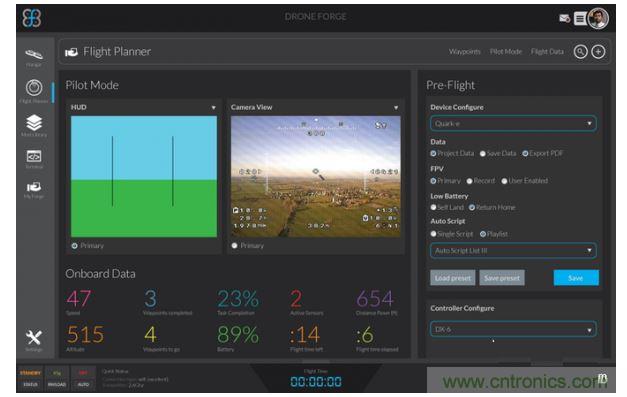Expand the HUD panel dropdown arrow
Screen dimensions: 627x397
(214, 108)
